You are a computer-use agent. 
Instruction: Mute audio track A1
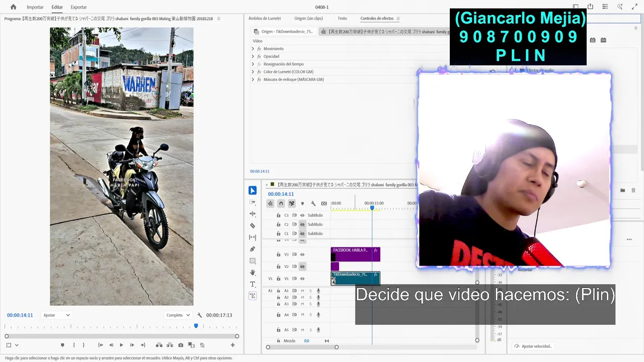[302, 291]
